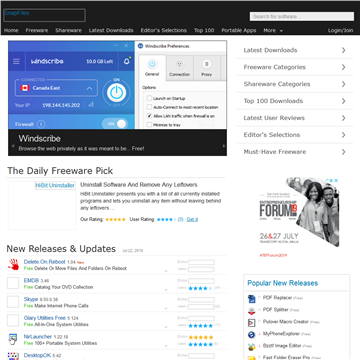360x360 pixels.
Task: Click the EMDB placeholder thumbnail
Action: 13,283
